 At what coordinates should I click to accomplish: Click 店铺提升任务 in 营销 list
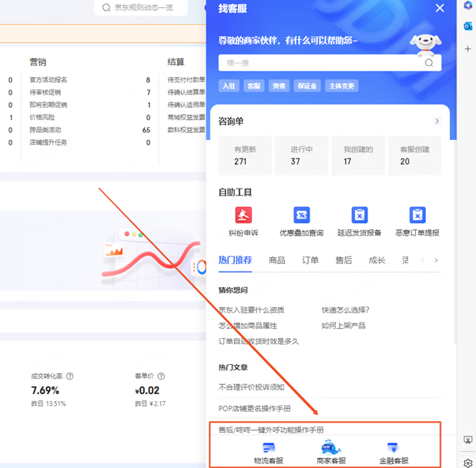(x=49, y=142)
